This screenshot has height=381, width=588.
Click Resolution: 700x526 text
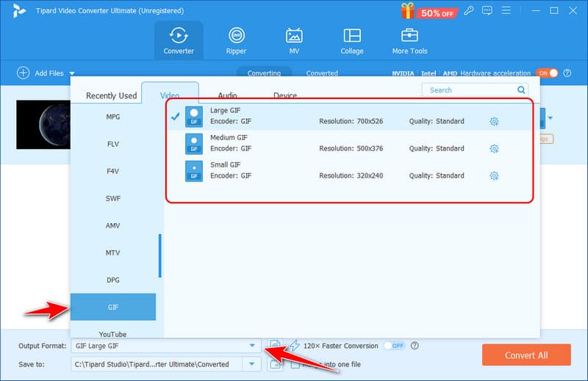coord(351,121)
